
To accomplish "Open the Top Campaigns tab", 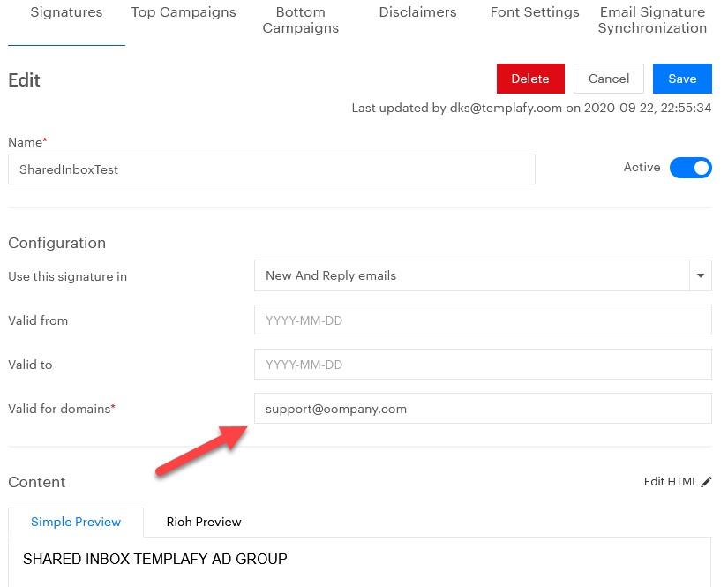I will (x=184, y=12).
